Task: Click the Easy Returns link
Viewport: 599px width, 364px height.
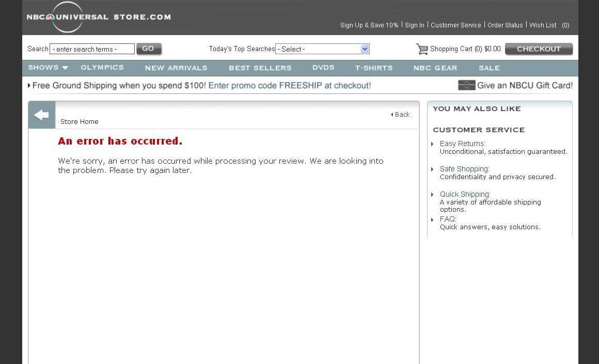Action: click(462, 144)
